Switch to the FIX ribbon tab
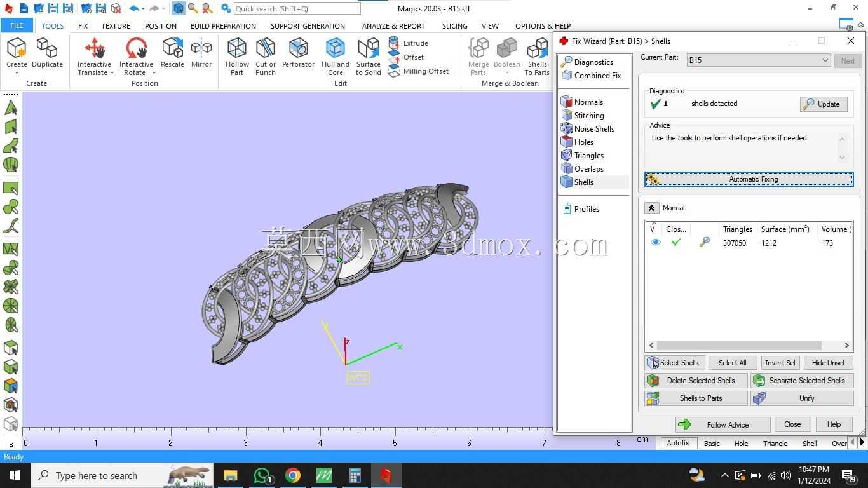 click(x=83, y=26)
